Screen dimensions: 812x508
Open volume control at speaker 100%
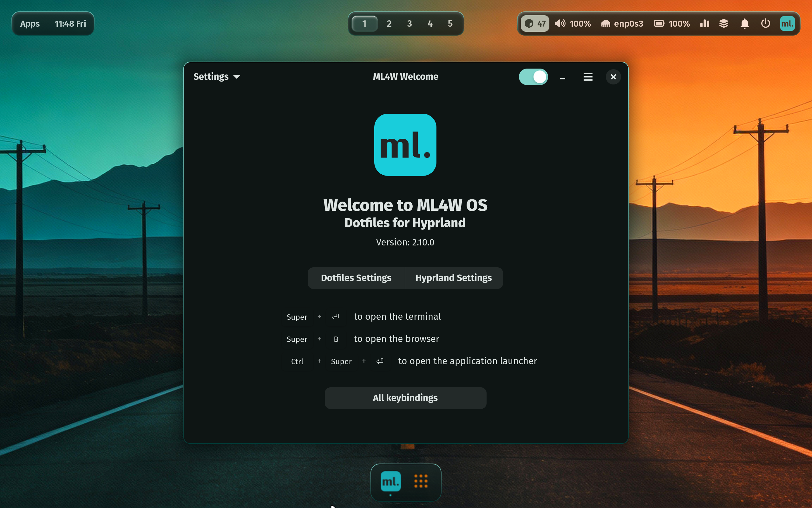[x=573, y=23]
